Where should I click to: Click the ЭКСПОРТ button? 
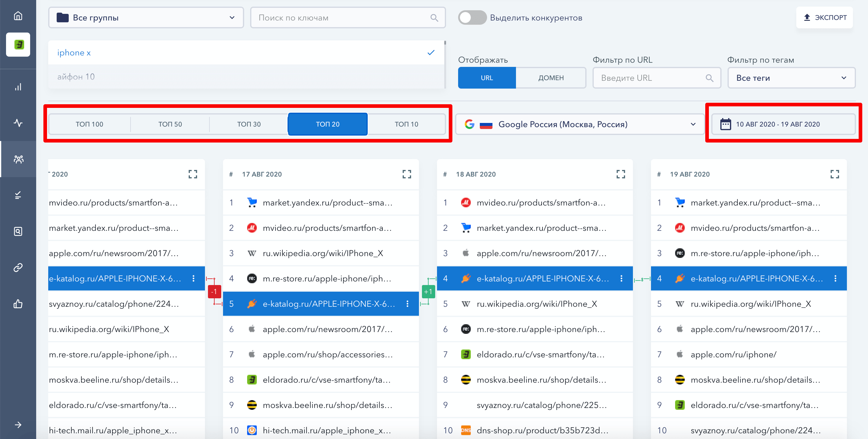pyautogui.click(x=825, y=17)
